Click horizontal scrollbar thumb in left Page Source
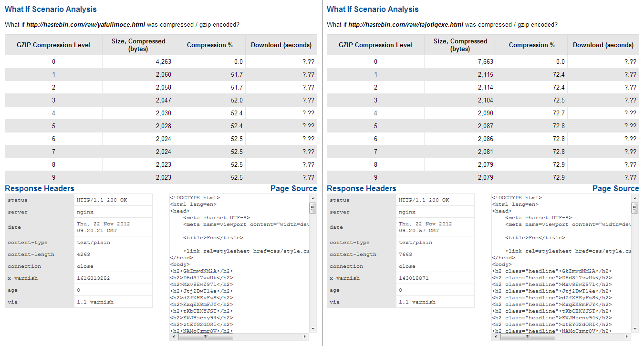 (x=206, y=336)
